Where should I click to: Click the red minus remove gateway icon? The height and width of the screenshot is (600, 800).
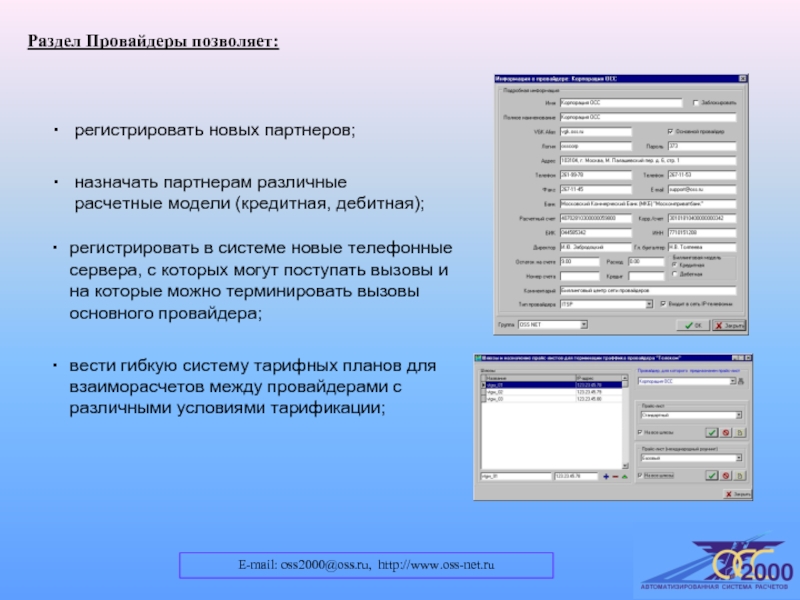[x=616, y=476]
